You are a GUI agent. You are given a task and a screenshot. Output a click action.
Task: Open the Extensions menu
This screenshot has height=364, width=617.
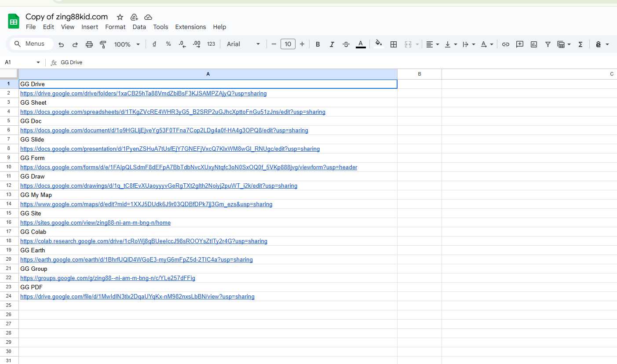190,27
